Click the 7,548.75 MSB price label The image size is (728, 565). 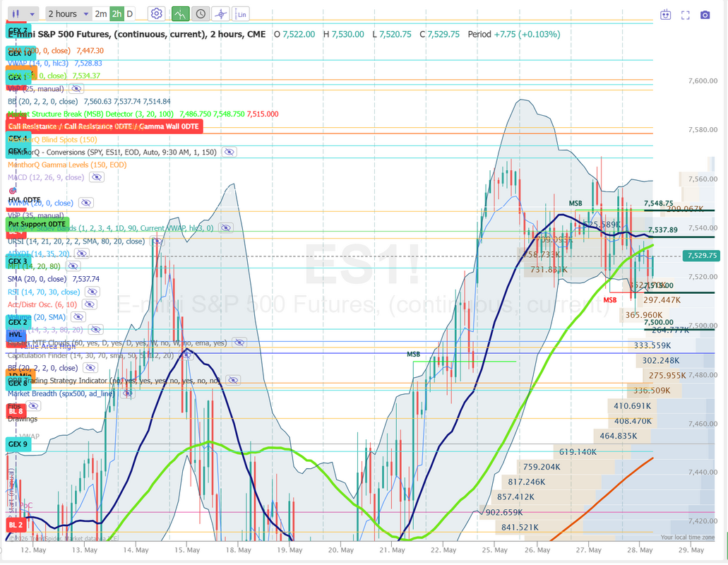[658, 203]
